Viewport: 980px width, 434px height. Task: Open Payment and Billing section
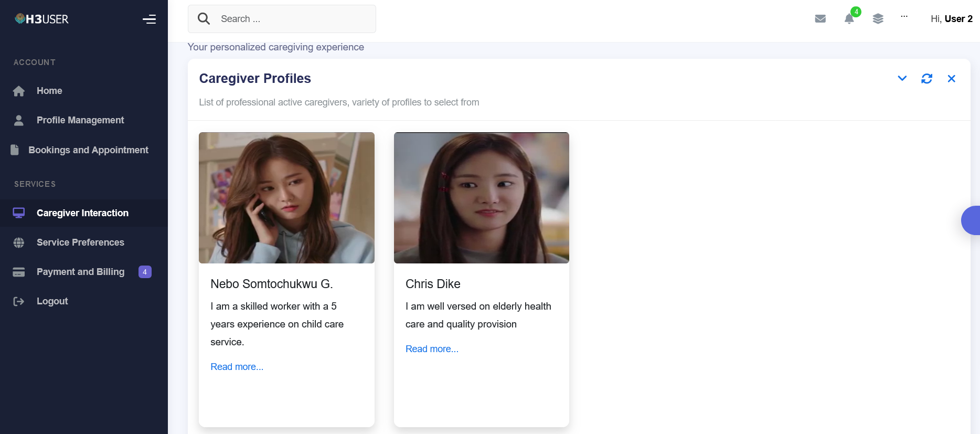(x=80, y=272)
